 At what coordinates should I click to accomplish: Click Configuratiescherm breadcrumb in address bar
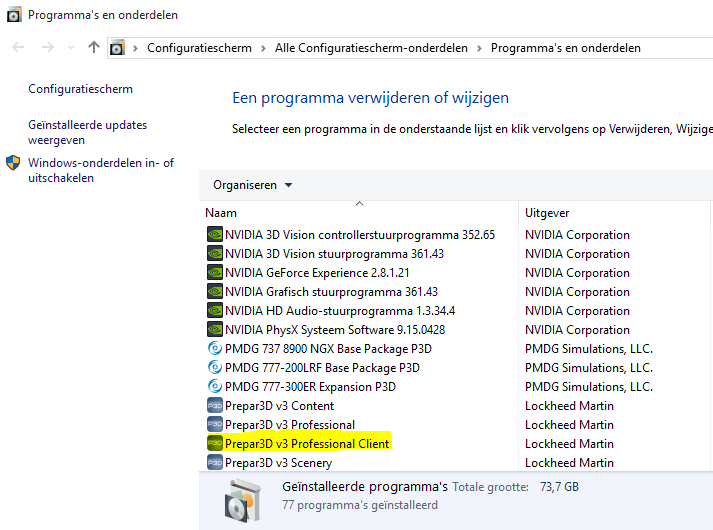[x=199, y=48]
